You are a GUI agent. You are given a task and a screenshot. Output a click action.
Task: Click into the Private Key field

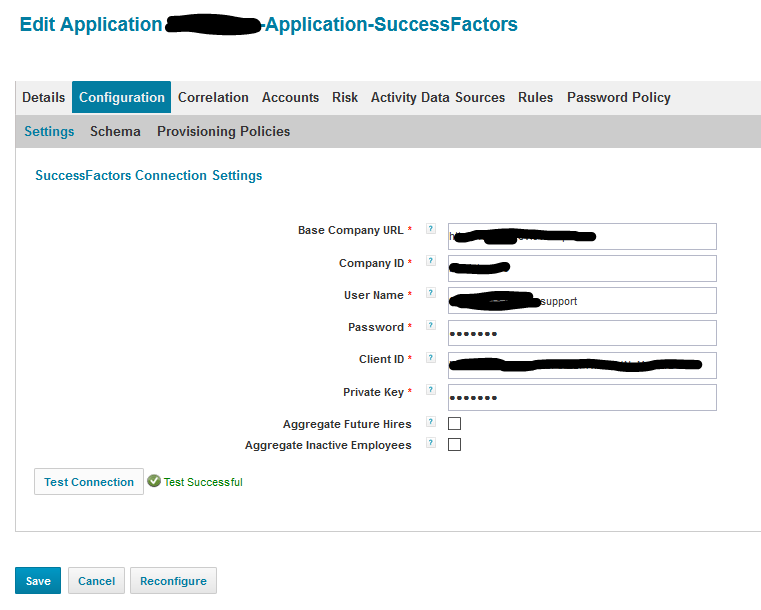582,398
